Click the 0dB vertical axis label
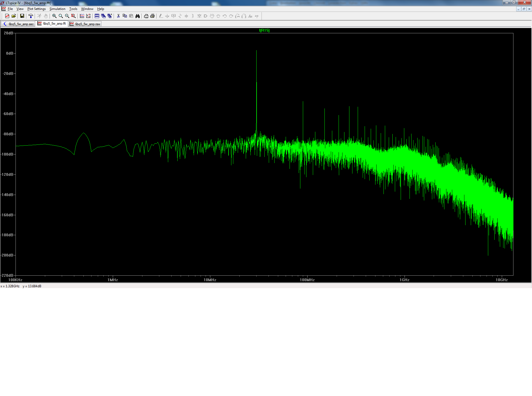Screen dimensions: 532x396 (x=10, y=53)
